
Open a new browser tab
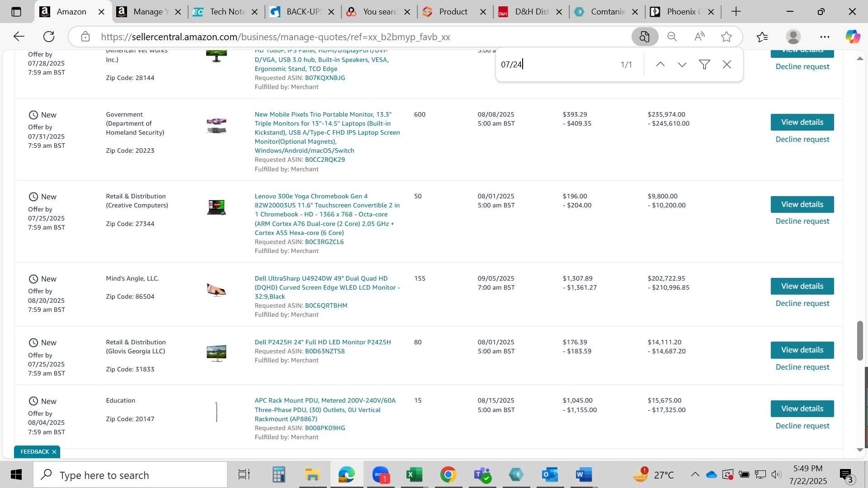(x=736, y=12)
